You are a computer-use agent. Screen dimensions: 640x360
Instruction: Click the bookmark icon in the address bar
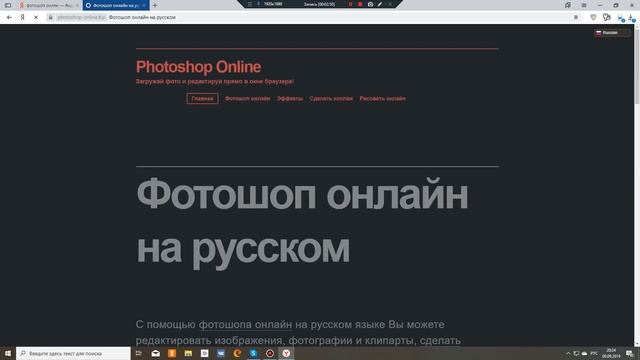click(576, 17)
